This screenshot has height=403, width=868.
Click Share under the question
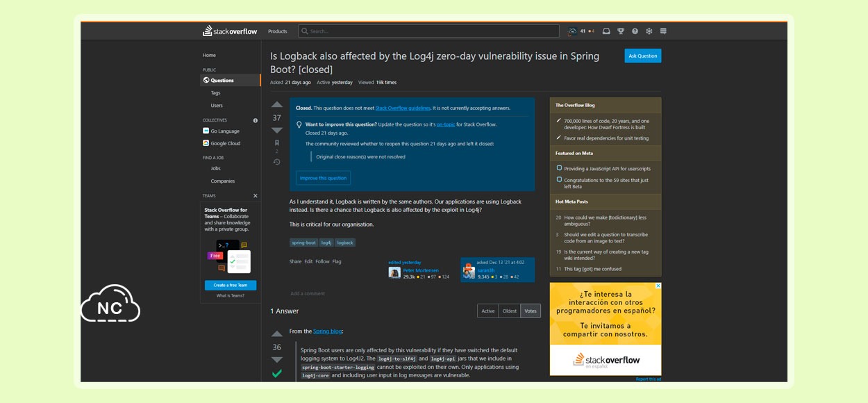click(x=295, y=261)
